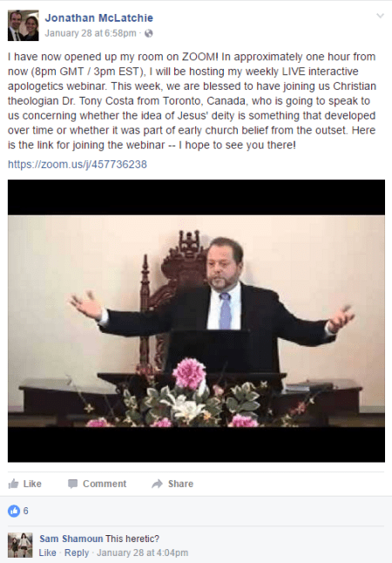Open the post options chevron menu

[380, 16]
